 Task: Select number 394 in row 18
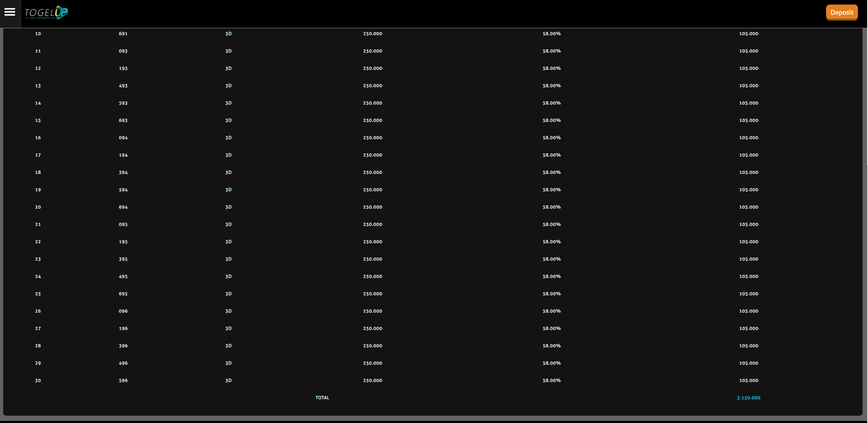click(123, 172)
